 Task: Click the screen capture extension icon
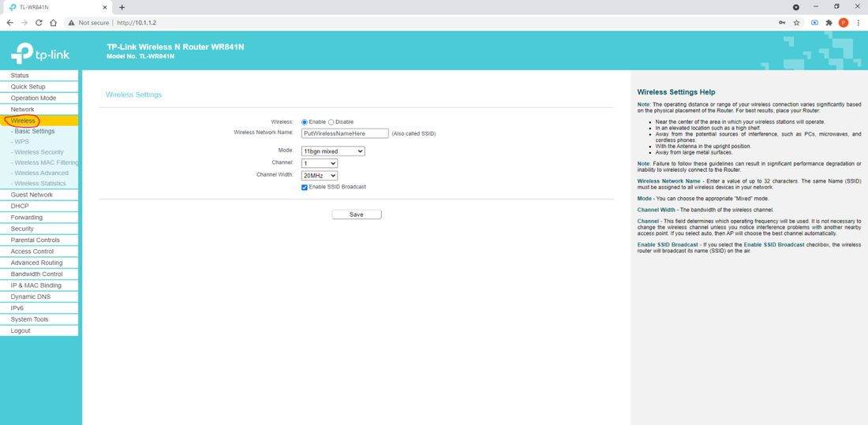coord(814,23)
